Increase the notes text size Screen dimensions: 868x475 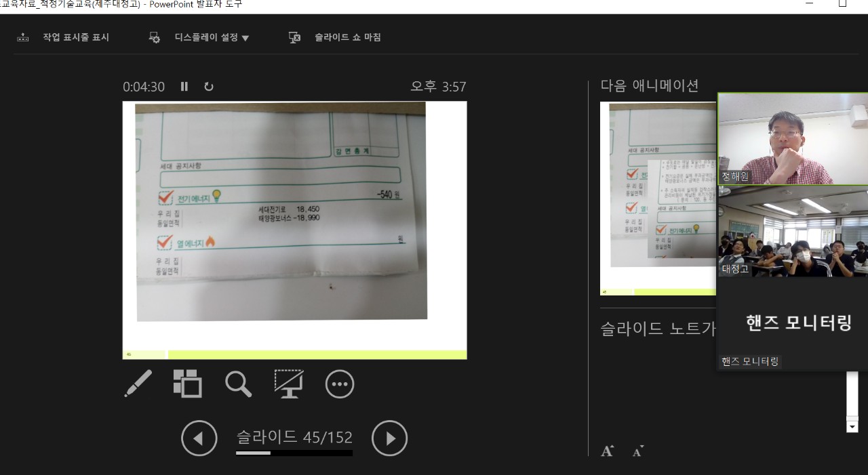coord(608,451)
